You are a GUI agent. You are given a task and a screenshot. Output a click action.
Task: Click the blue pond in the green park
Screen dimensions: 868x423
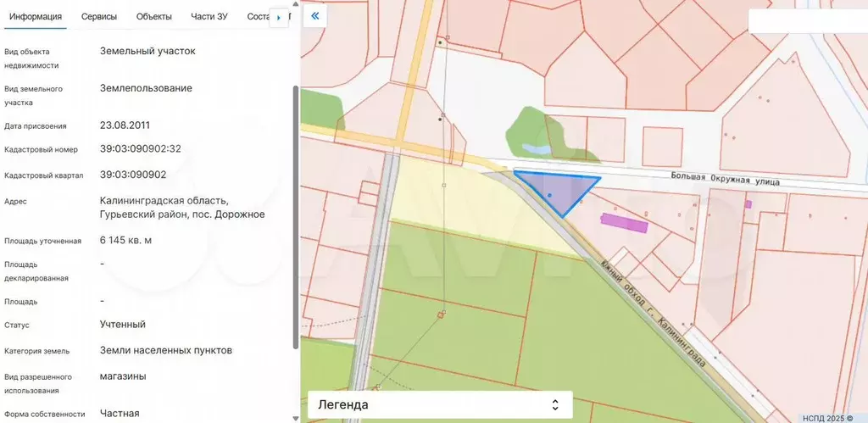click(x=536, y=149)
